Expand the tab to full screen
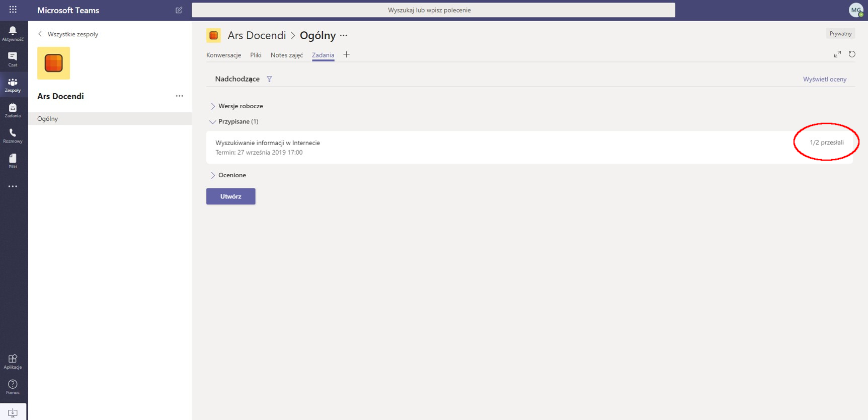The height and width of the screenshot is (420, 868). 837,54
